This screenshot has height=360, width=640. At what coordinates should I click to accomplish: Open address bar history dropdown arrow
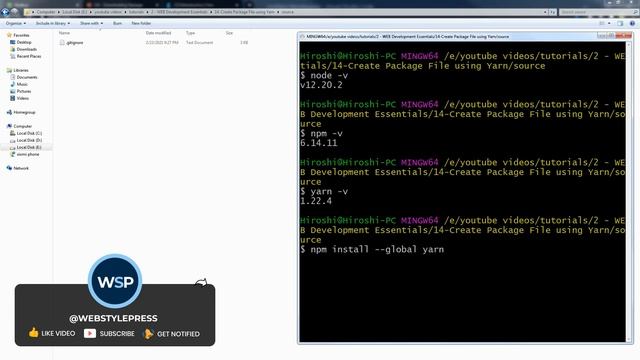[545, 12]
